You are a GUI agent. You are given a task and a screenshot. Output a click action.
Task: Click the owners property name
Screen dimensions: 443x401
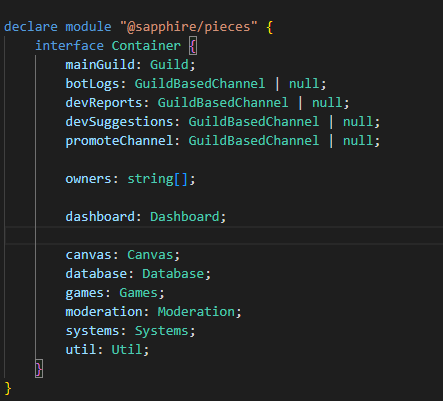click(88, 179)
